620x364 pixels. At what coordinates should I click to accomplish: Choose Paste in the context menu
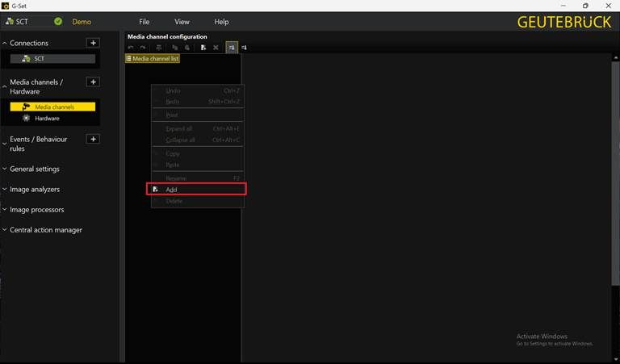pos(198,165)
